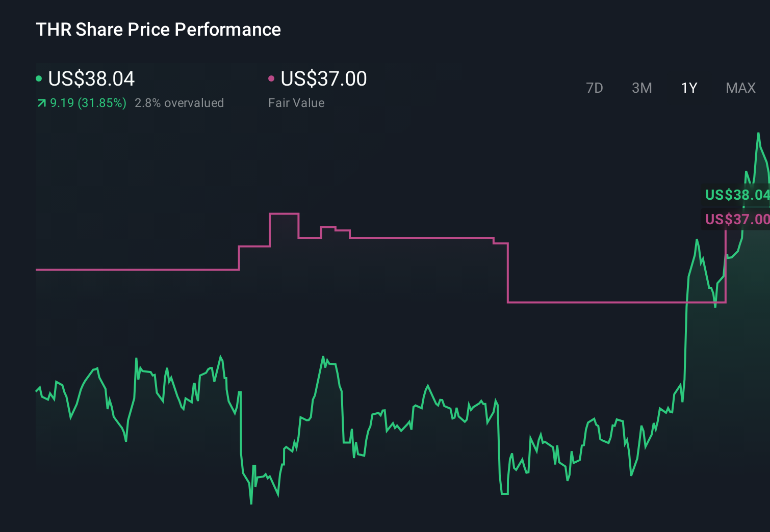Expand the Fair Value details
Image resolution: width=770 pixels, height=532 pixels.
296,103
